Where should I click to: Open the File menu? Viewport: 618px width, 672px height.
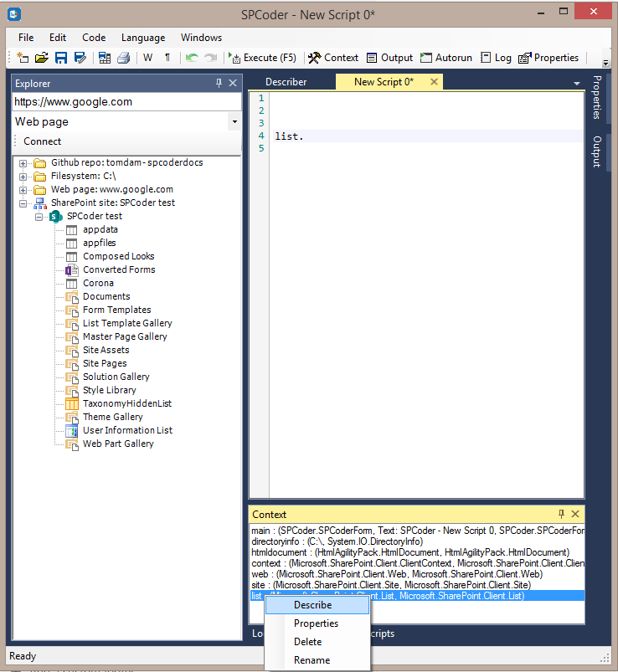pyautogui.click(x=26, y=38)
